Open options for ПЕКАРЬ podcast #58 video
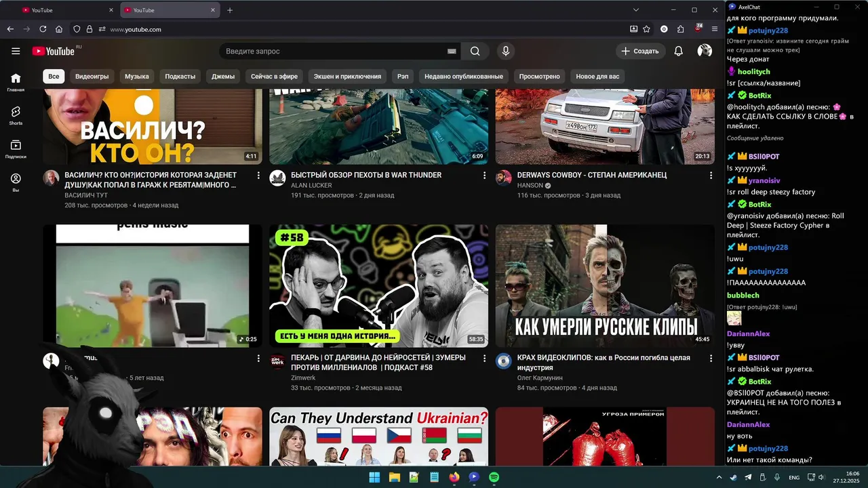 point(484,358)
